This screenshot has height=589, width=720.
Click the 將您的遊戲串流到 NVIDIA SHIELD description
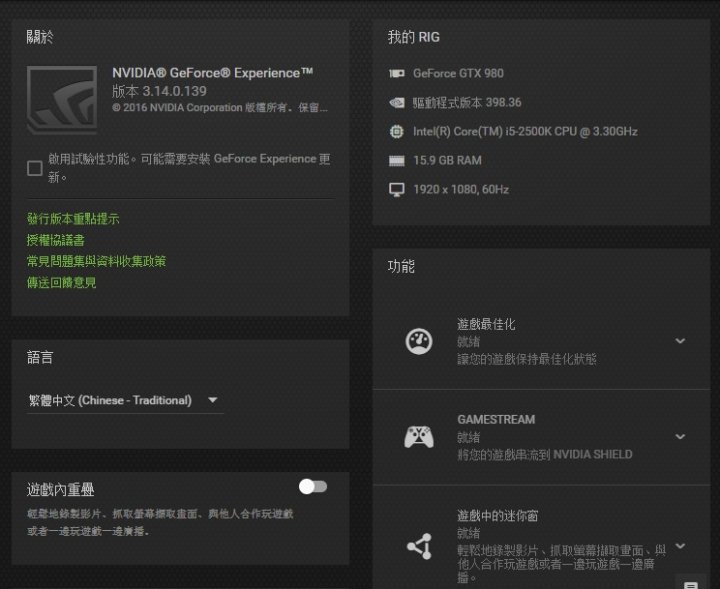tap(545, 454)
